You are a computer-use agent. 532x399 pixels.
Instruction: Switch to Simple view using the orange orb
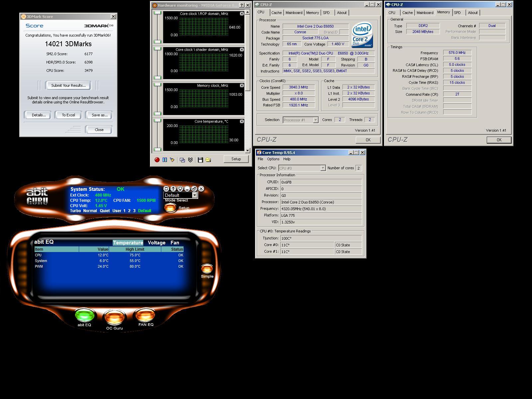(x=207, y=268)
